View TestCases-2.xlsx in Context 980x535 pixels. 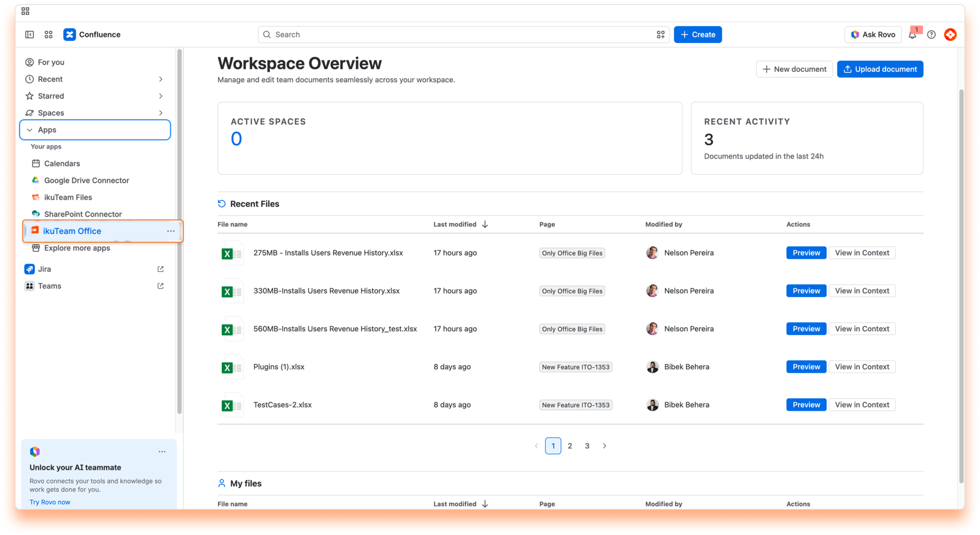coord(862,405)
